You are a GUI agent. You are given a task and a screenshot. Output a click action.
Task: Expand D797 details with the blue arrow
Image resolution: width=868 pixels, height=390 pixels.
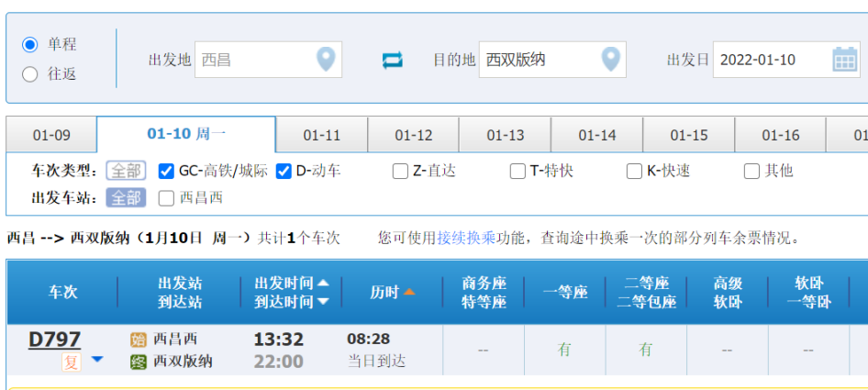tap(96, 360)
